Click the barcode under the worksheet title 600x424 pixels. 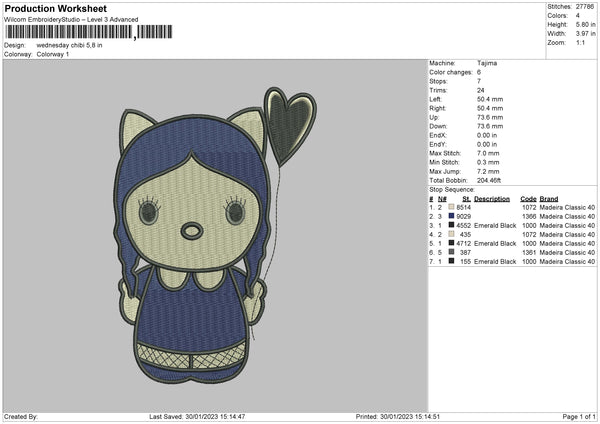click(89, 32)
